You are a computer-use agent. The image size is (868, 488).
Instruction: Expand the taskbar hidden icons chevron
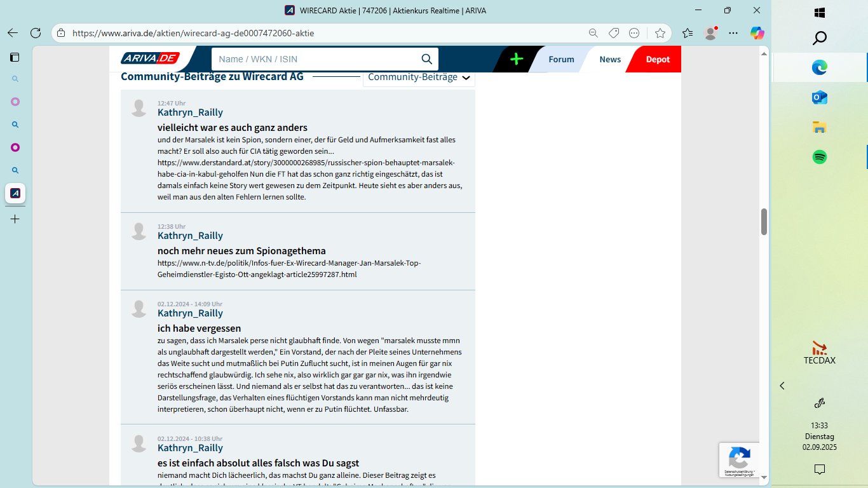pyautogui.click(x=782, y=386)
